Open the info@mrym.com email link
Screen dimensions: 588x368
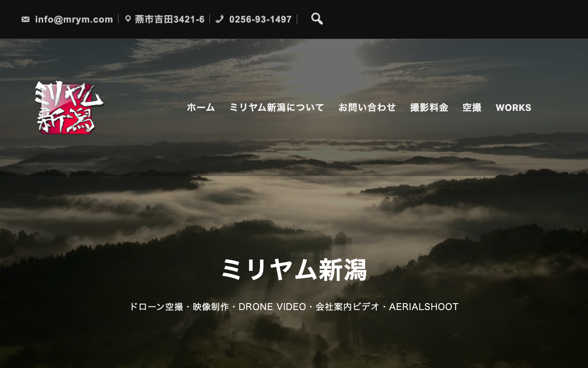[74, 19]
